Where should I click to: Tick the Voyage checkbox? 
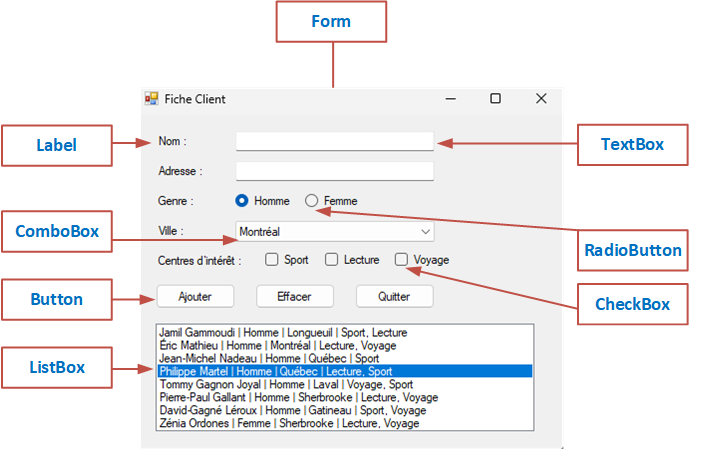pos(402,260)
